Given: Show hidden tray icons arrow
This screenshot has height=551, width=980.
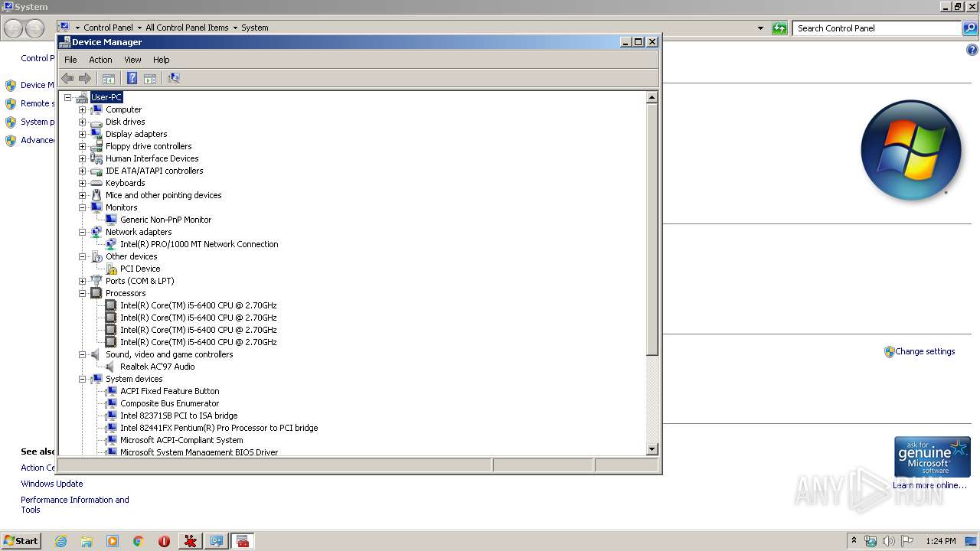Looking at the screenshot, I should 854,541.
